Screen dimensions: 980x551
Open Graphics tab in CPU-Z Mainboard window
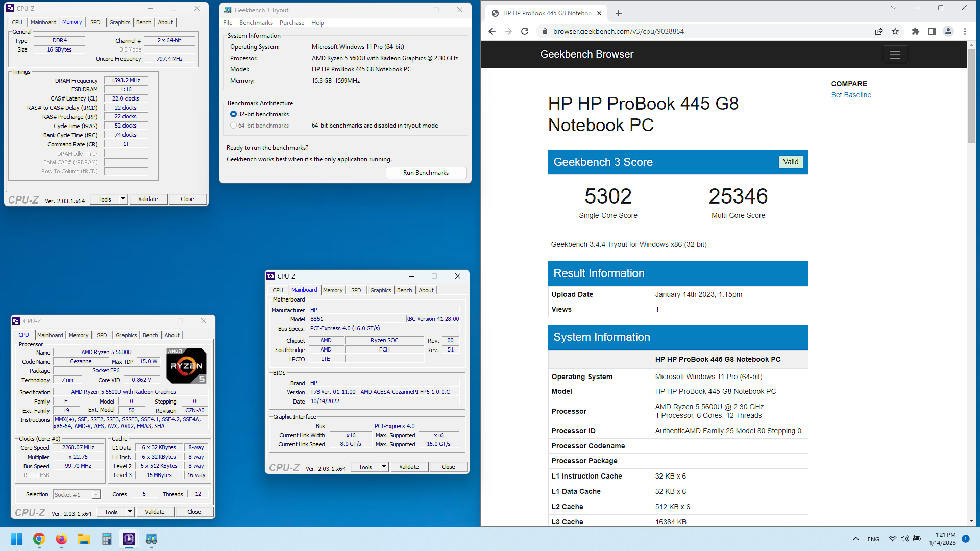click(x=381, y=290)
